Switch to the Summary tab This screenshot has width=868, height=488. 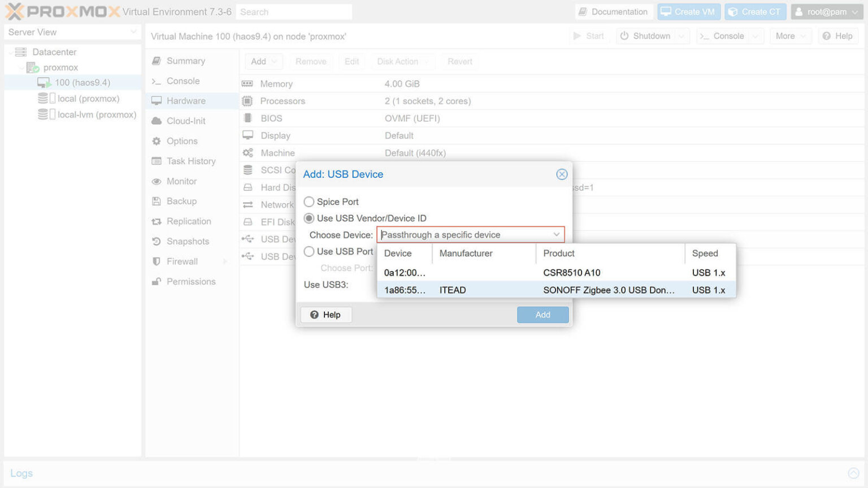coord(184,60)
